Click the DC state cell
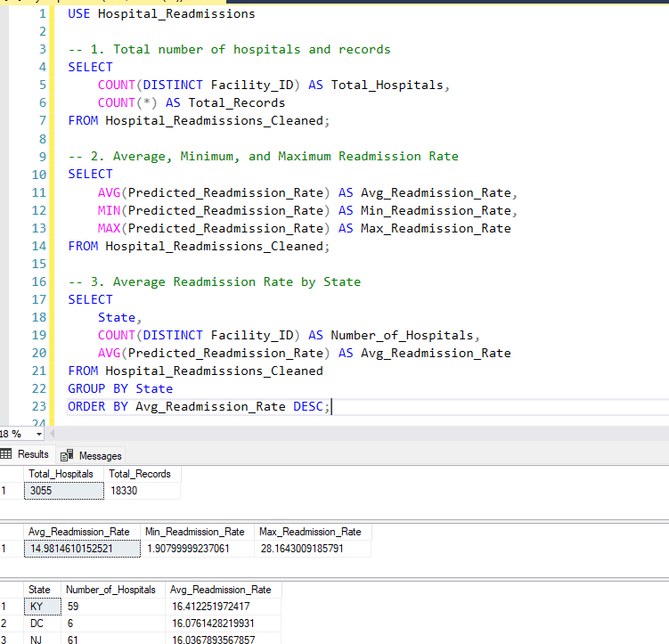This screenshot has width=669, height=644. 42,624
